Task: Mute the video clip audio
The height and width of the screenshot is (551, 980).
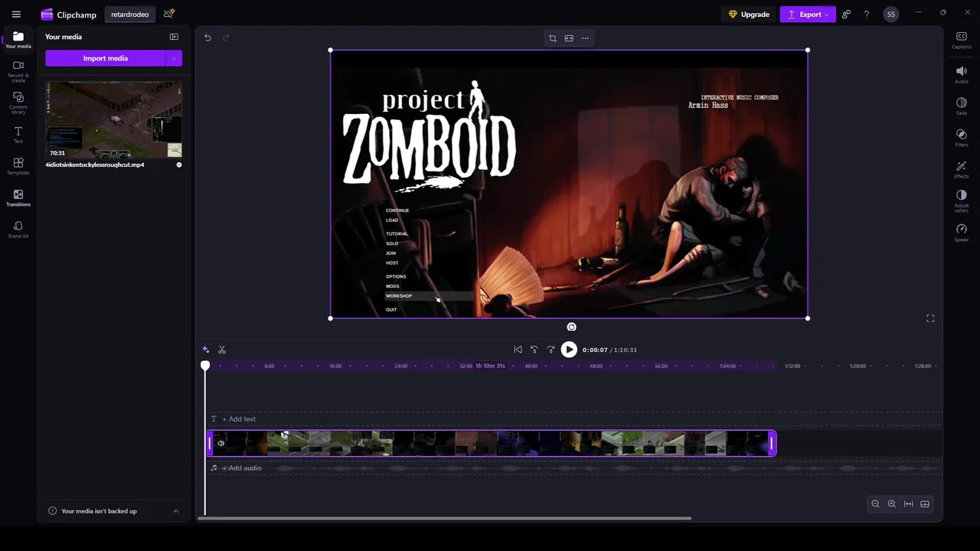Action: 220,443
